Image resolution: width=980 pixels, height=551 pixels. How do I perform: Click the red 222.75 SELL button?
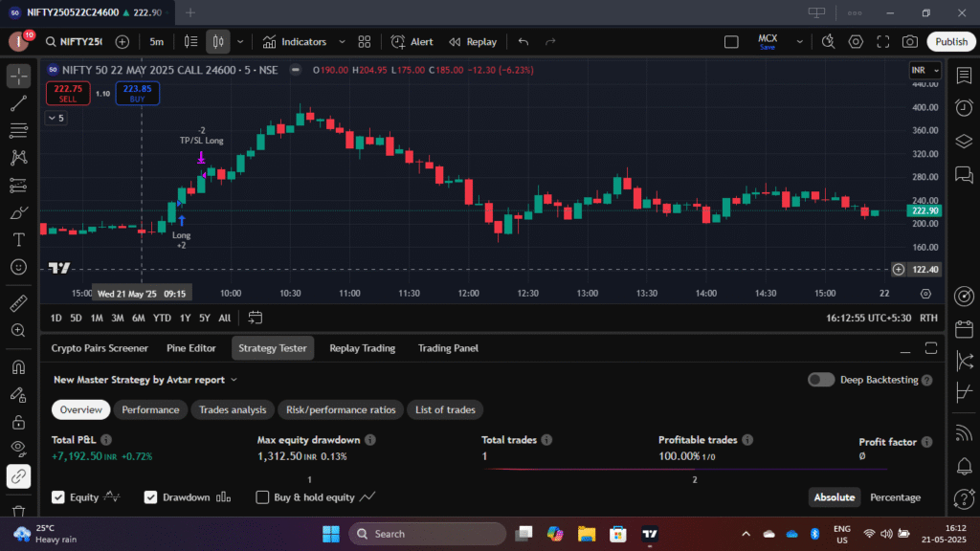coord(68,93)
